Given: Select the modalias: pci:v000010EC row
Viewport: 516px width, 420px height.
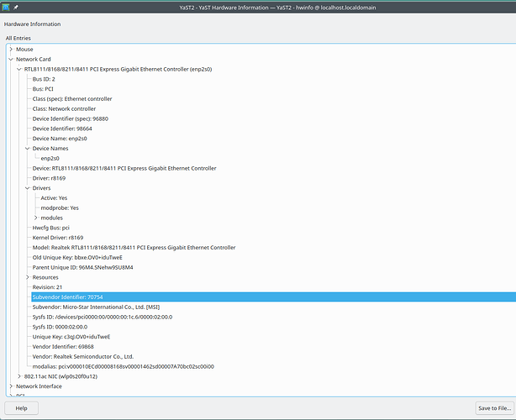Looking at the screenshot, I should coord(123,366).
